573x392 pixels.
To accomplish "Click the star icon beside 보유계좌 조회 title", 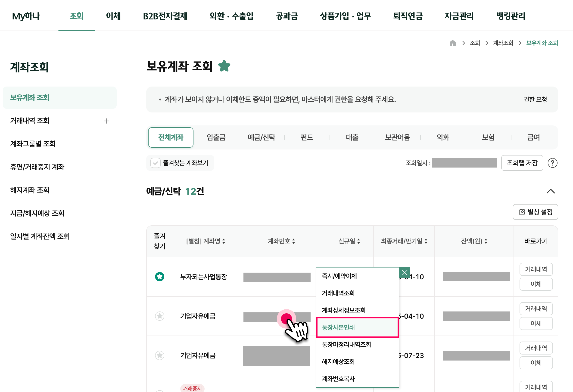I will (x=224, y=65).
